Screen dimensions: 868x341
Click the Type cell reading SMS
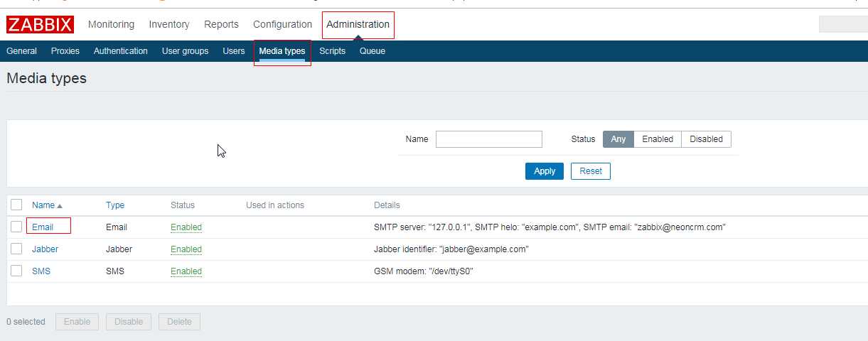pos(115,271)
